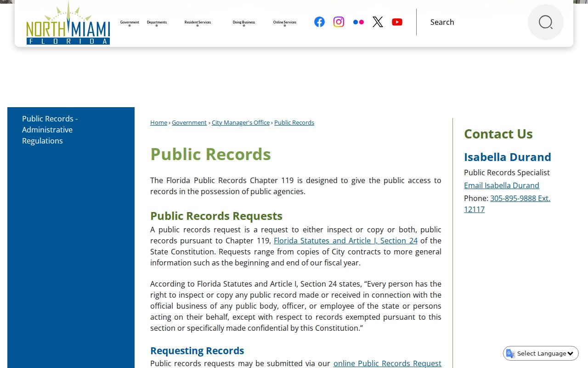Open the Government menu in the top navigation
Image resolution: width=588 pixels, height=368 pixels.
[130, 22]
